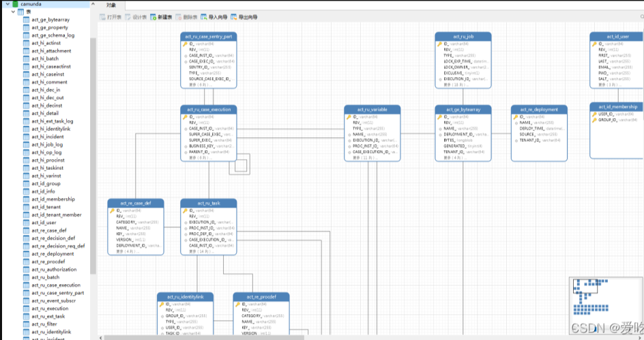Select table icon for act_hi_dec_out
Screen dimensions: 644x340
(x=27, y=98)
